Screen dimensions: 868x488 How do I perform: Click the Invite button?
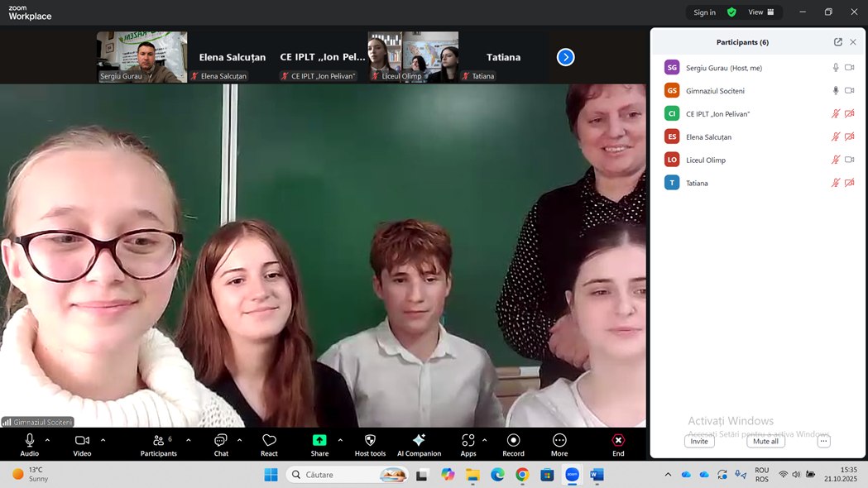699,442
